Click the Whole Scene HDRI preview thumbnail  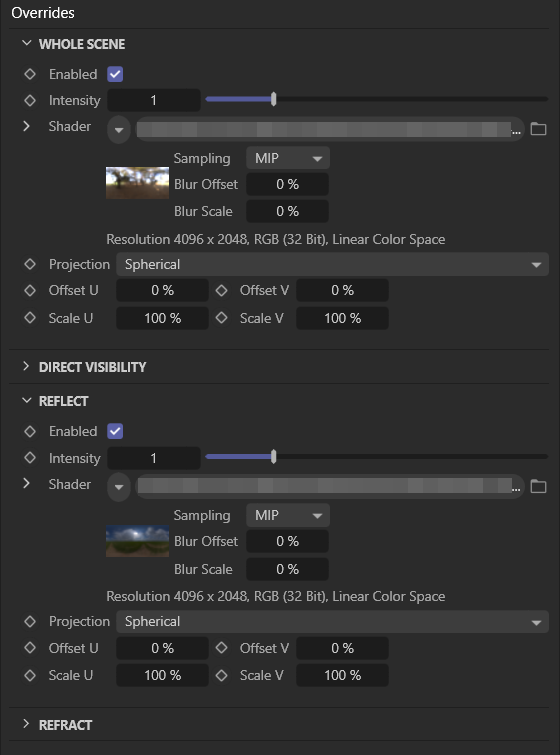pyautogui.click(x=137, y=183)
